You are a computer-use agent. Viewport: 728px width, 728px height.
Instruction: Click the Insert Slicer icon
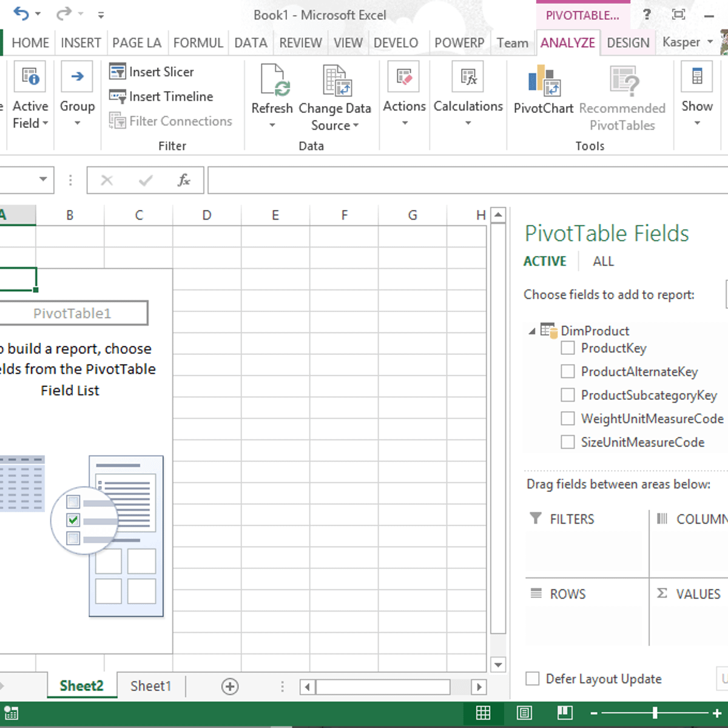118,72
